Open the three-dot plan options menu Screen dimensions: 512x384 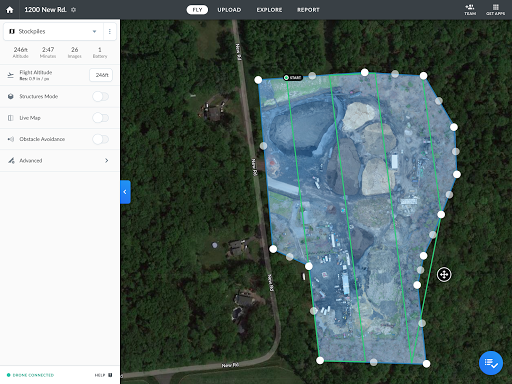point(110,31)
